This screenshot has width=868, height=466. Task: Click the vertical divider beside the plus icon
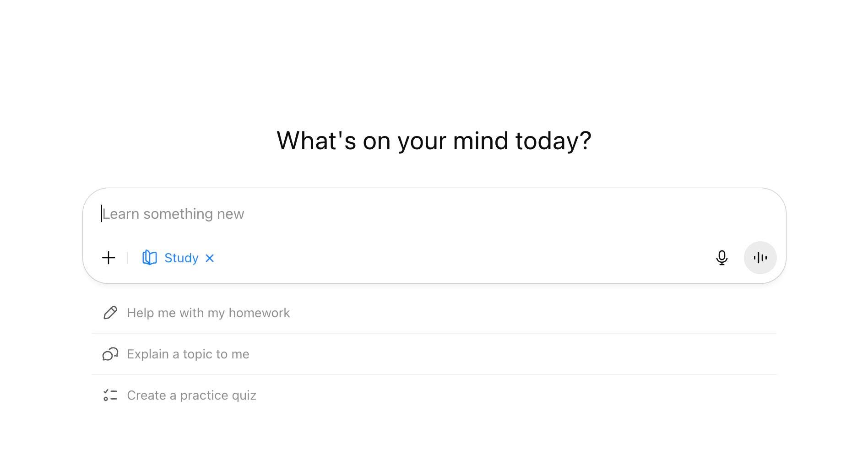[x=127, y=258]
